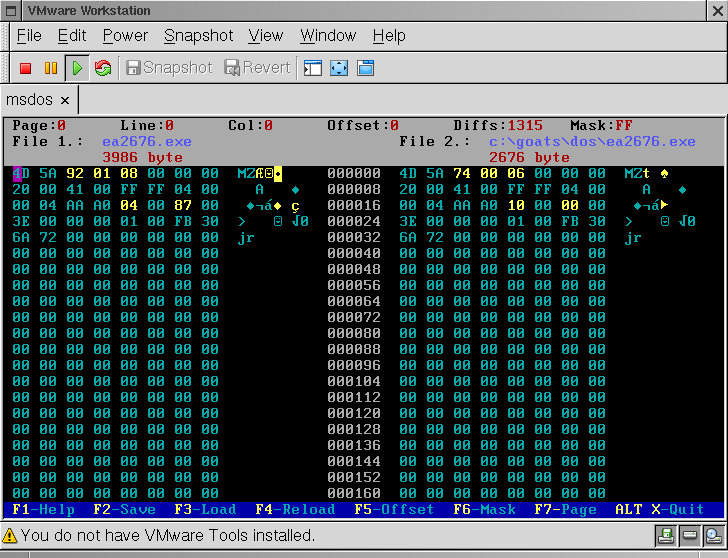Click the network adapter status icon

(713, 536)
